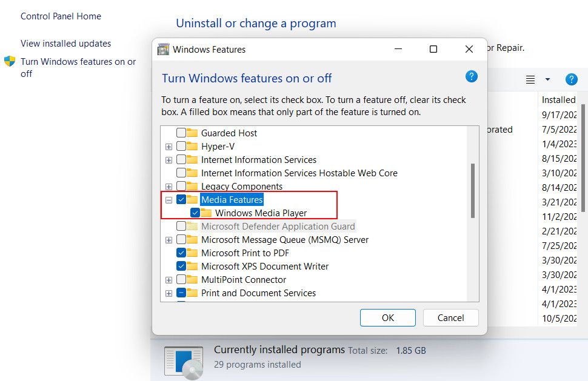Screen dimensions: 588x381
Task: Open the view options dropdown arrow
Action: pyautogui.click(x=547, y=79)
